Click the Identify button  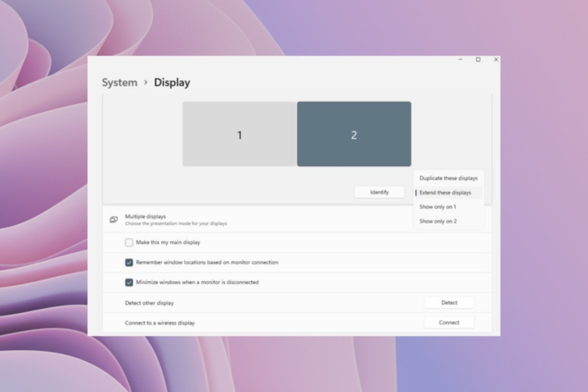pos(379,192)
